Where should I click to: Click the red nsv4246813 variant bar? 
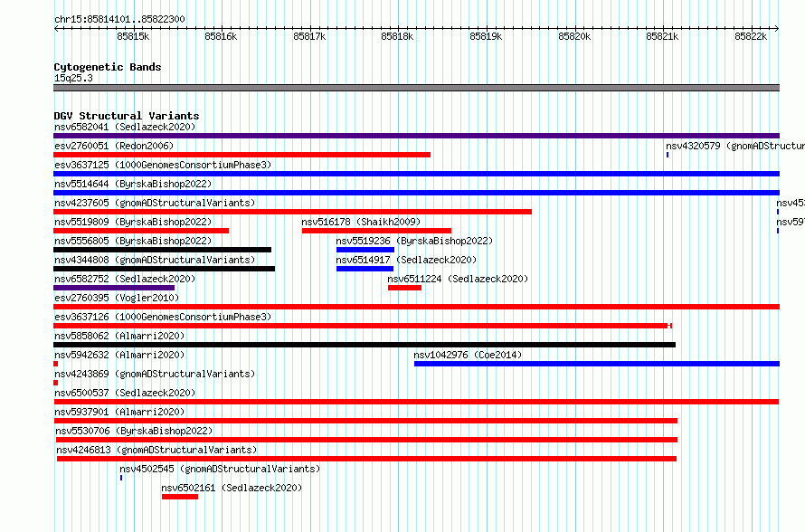tap(366, 459)
